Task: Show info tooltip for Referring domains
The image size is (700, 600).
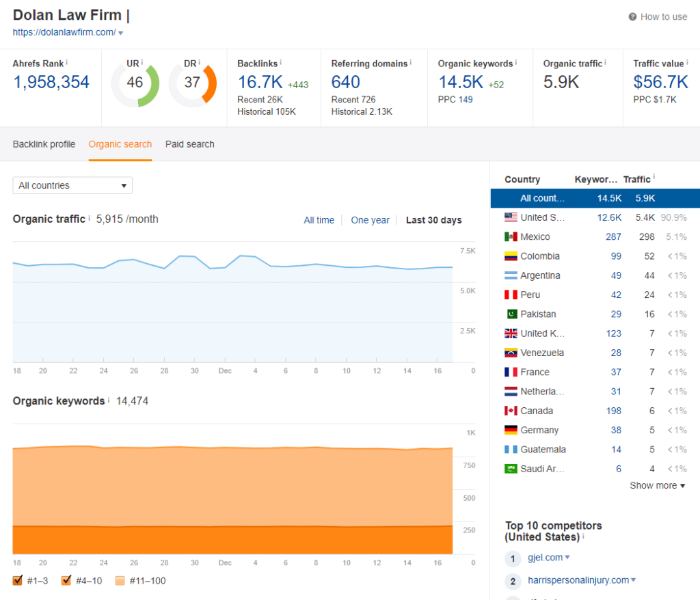Action: 411,62
